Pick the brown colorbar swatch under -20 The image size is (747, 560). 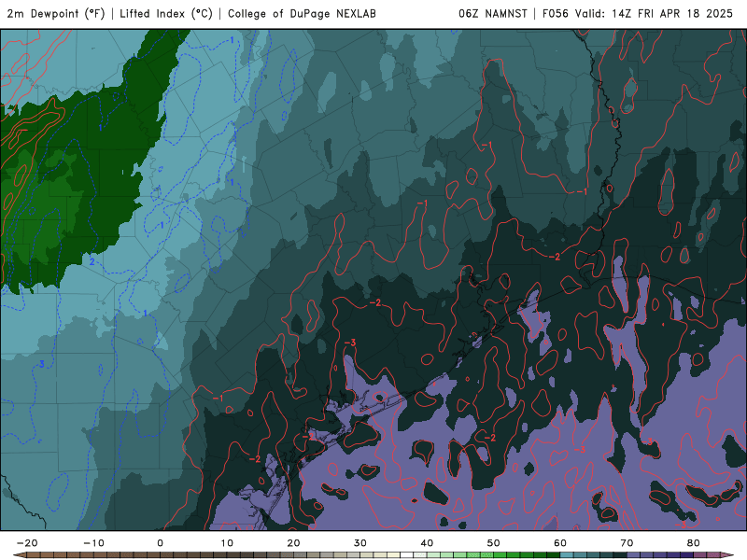(x=34, y=555)
